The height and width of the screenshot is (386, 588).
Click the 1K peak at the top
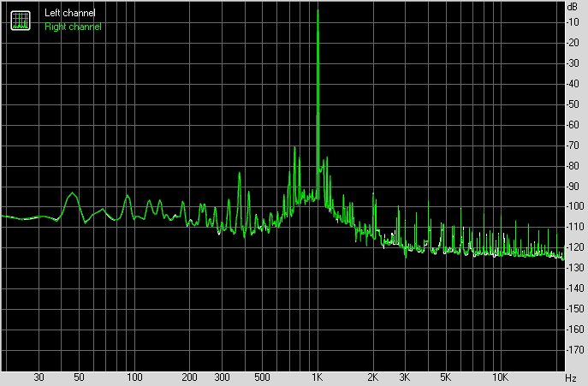tap(318, 11)
